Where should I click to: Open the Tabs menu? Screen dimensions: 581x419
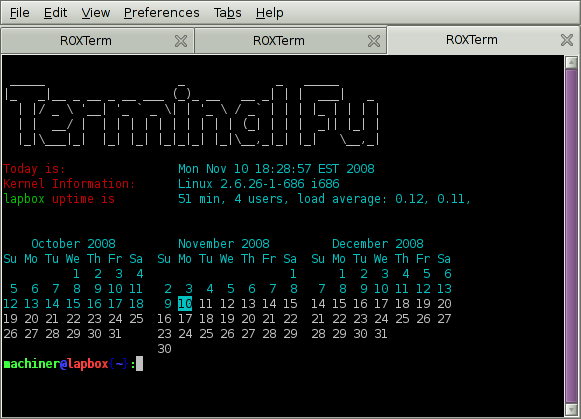(228, 13)
